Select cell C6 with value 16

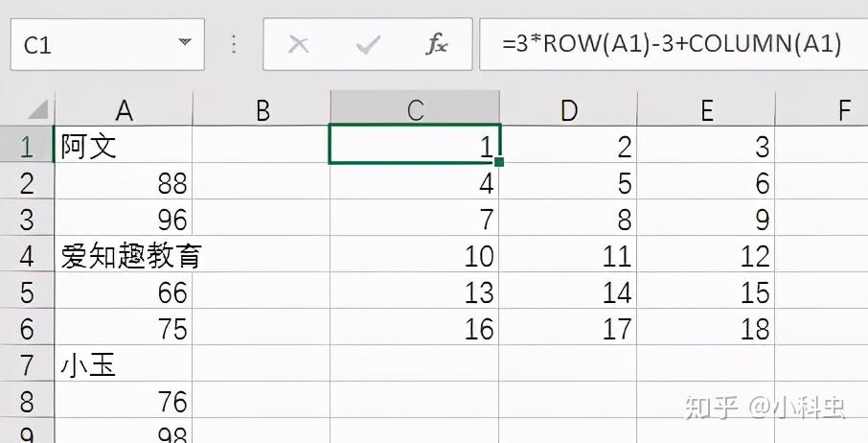(415, 327)
